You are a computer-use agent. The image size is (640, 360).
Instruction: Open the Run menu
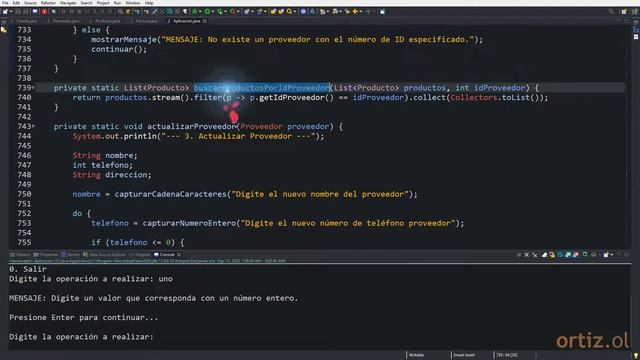(x=117, y=3)
